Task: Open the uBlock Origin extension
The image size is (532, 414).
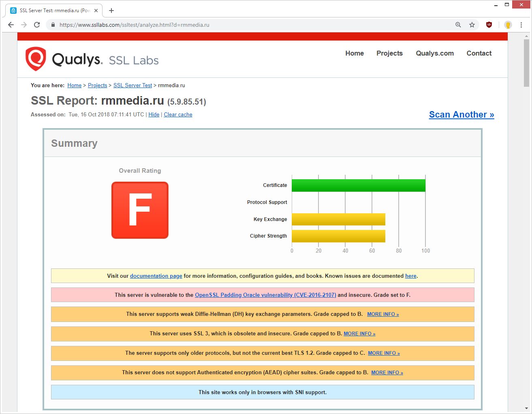Action: [x=489, y=25]
